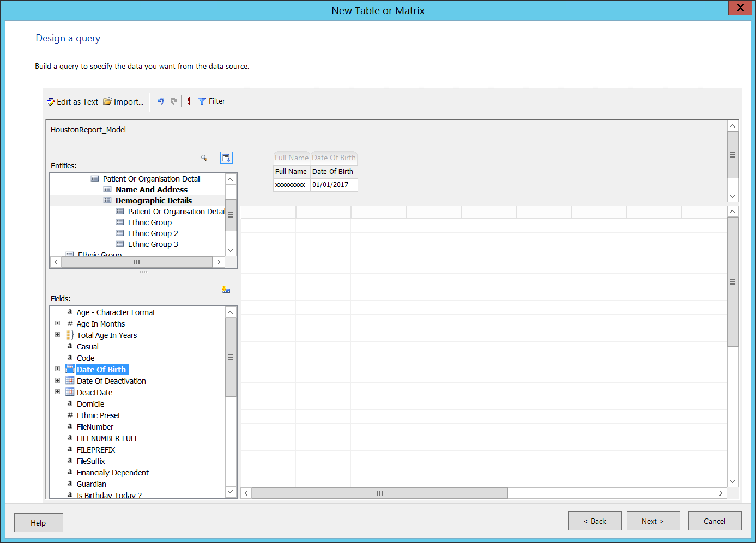Run the query with the red exclamation icon
Viewport: 756px width, 543px height.
tap(189, 101)
